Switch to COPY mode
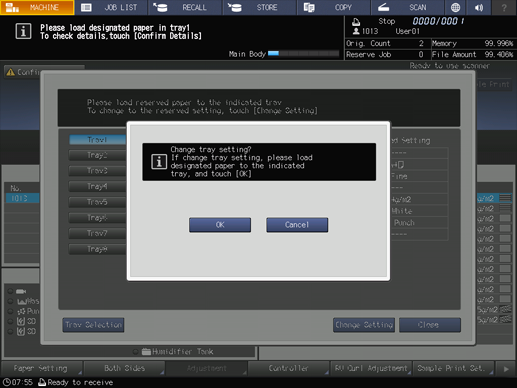This screenshot has height=388, width=517. (x=333, y=7)
